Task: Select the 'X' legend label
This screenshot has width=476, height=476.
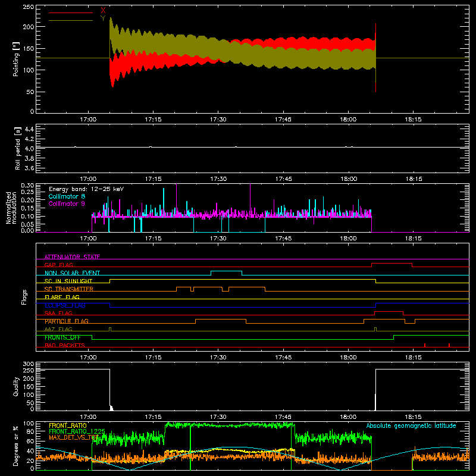Action: pyautogui.click(x=103, y=10)
